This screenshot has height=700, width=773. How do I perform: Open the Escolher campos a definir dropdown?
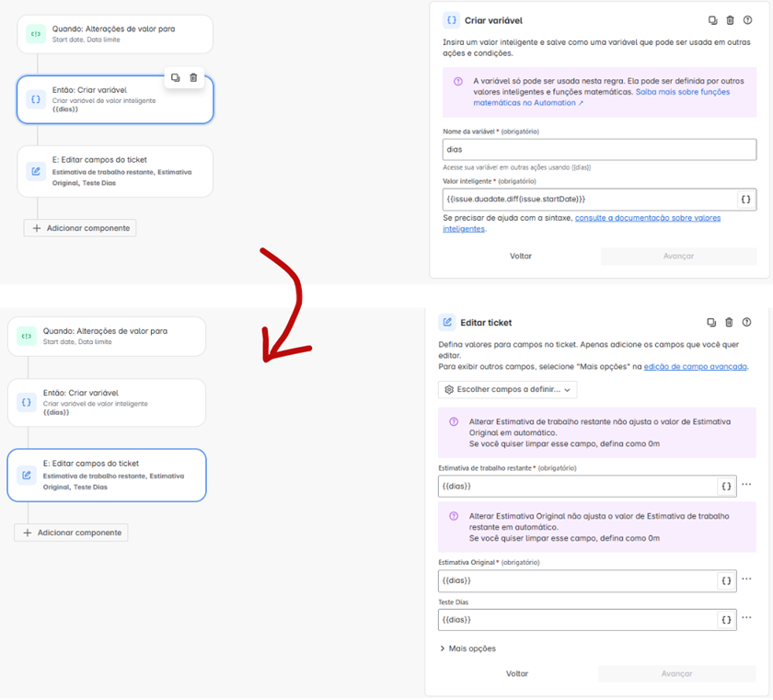pyautogui.click(x=505, y=389)
